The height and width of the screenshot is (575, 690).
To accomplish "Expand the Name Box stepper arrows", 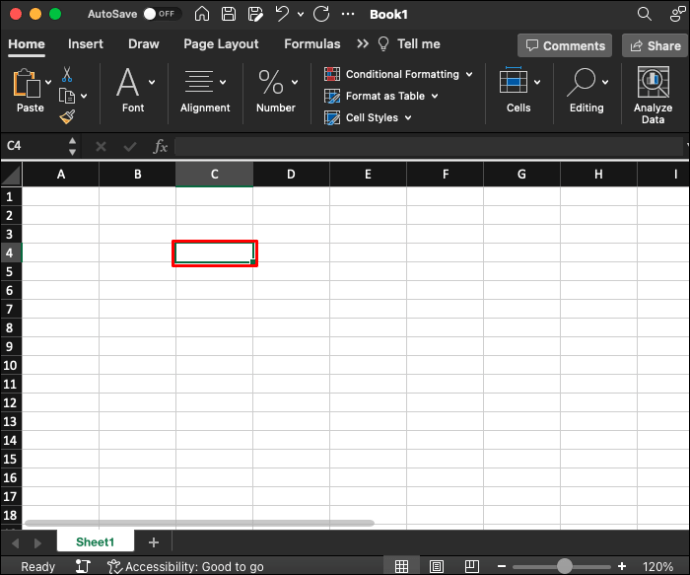I will [x=72, y=146].
